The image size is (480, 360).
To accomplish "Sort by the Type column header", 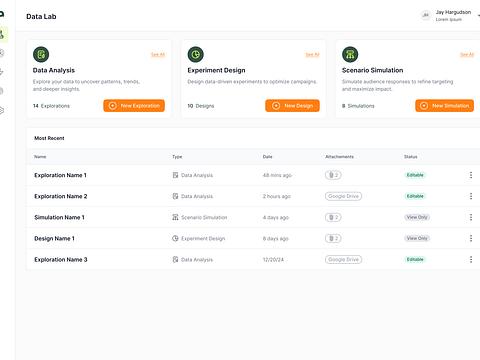I will (177, 157).
